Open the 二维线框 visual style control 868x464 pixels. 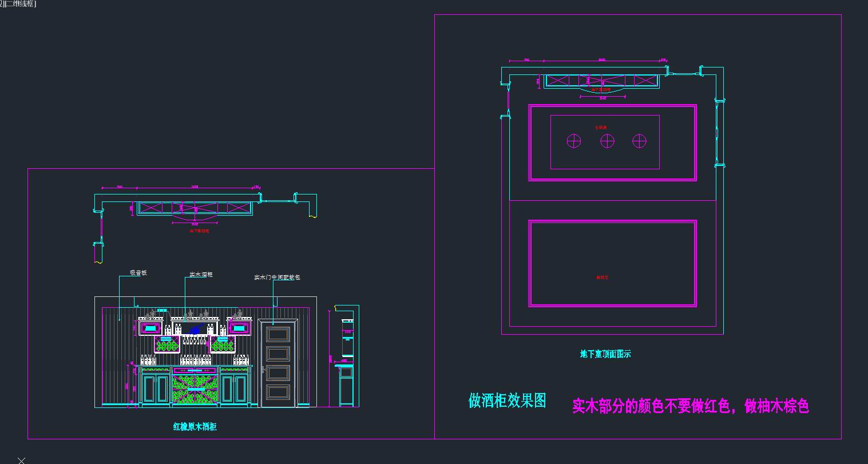(x=19, y=4)
